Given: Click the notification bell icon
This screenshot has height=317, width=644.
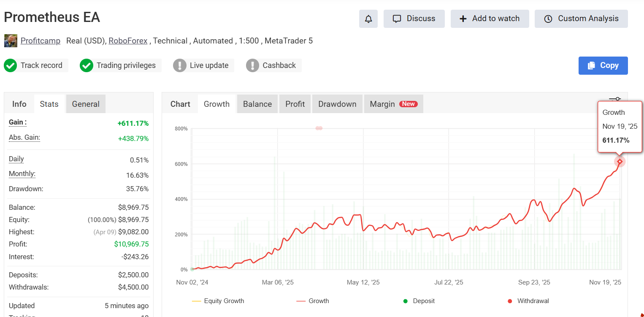Looking at the screenshot, I should point(368,19).
